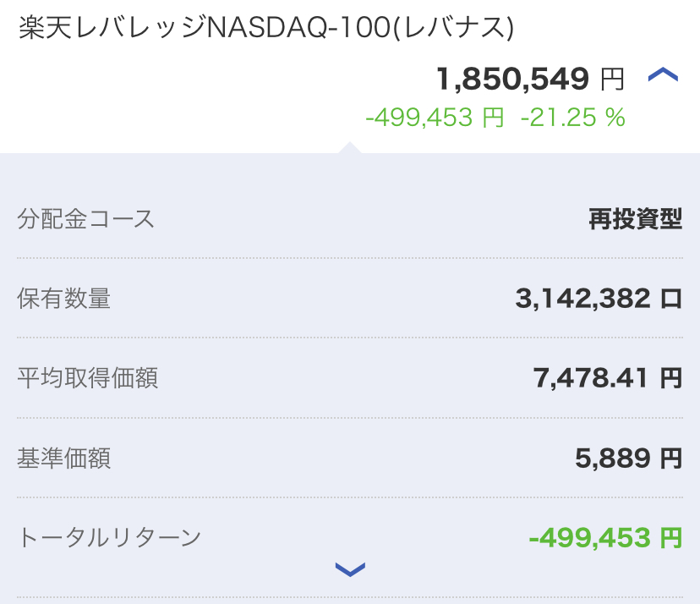Select the 平均取得価額 row label
The height and width of the screenshot is (604, 700).
(x=88, y=378)
